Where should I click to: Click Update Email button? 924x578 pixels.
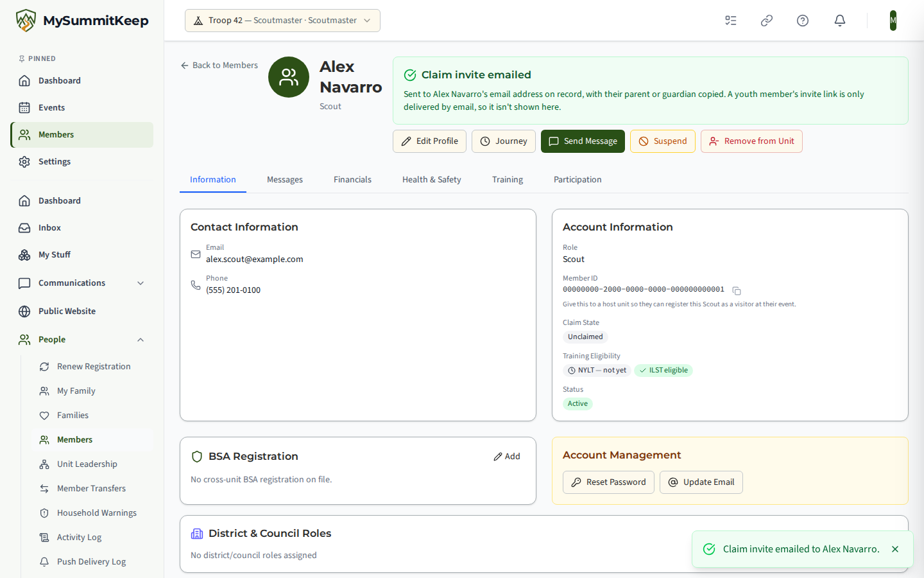tap(701, 482)
